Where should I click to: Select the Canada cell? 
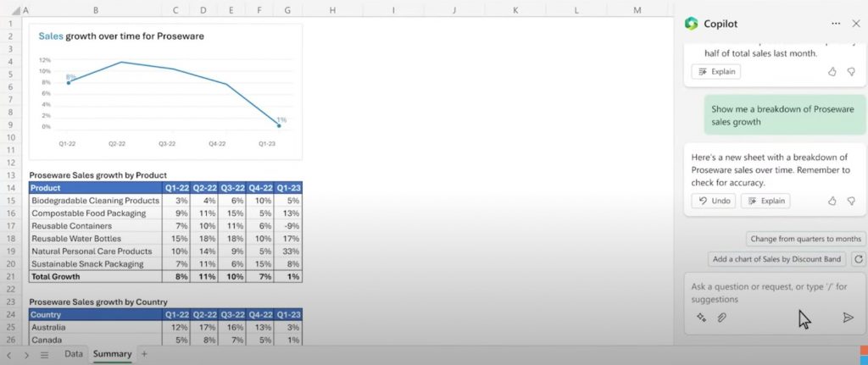point(95,340)
